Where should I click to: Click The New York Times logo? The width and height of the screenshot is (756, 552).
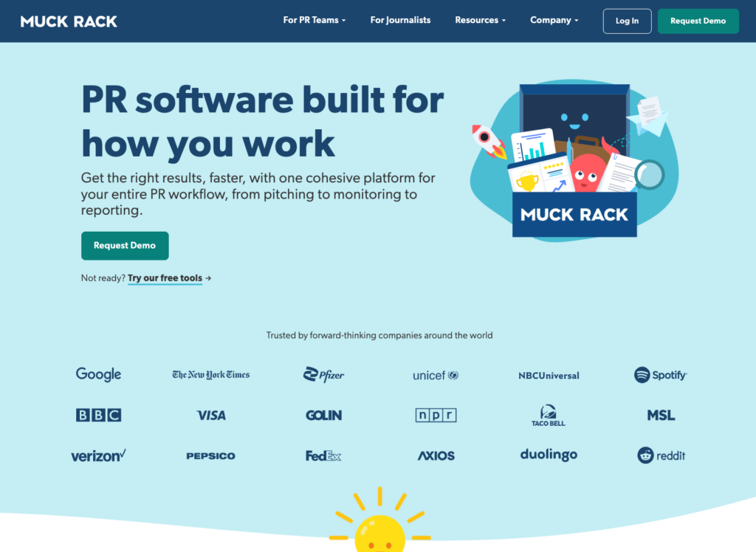[210, 375]
